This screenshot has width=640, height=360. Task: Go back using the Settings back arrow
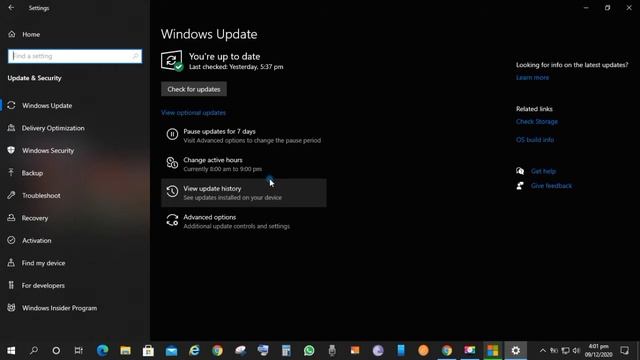(11, 8)
